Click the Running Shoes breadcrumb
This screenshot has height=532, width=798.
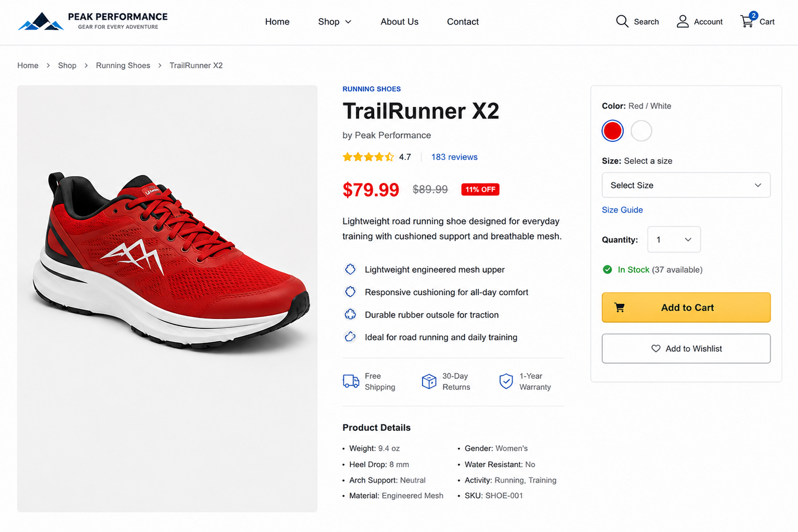point(123,65)
